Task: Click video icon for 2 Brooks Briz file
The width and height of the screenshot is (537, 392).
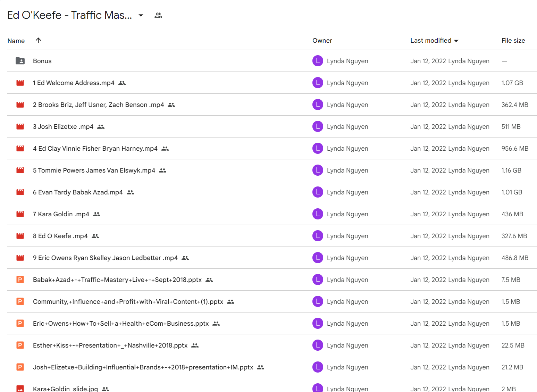Action: coord(20,105)
